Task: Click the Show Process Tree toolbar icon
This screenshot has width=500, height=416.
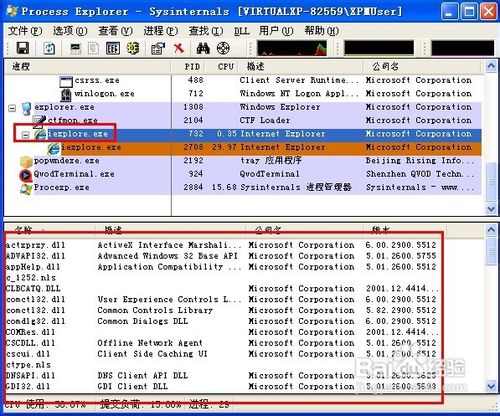Action: pyautogui.click(x=93, y=48)
